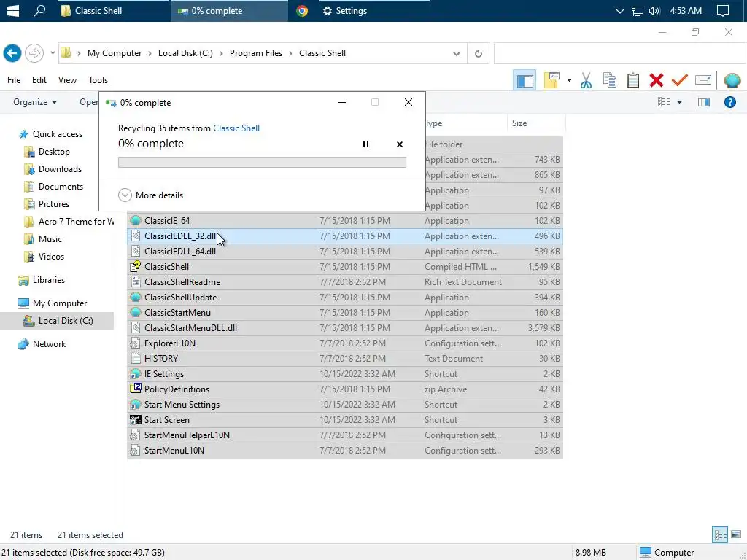
Task: Click the folder options toolbar icon
Action: [x=551, y=80]
